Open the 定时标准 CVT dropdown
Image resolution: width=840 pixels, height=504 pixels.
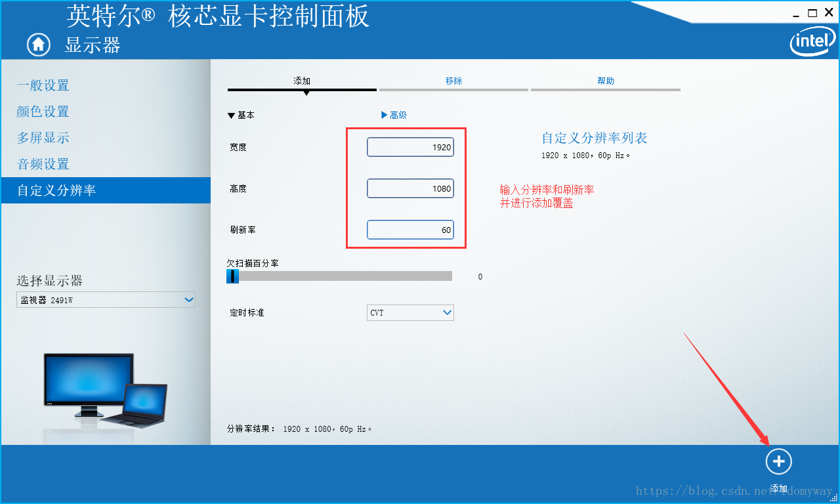tap(410, 312)
